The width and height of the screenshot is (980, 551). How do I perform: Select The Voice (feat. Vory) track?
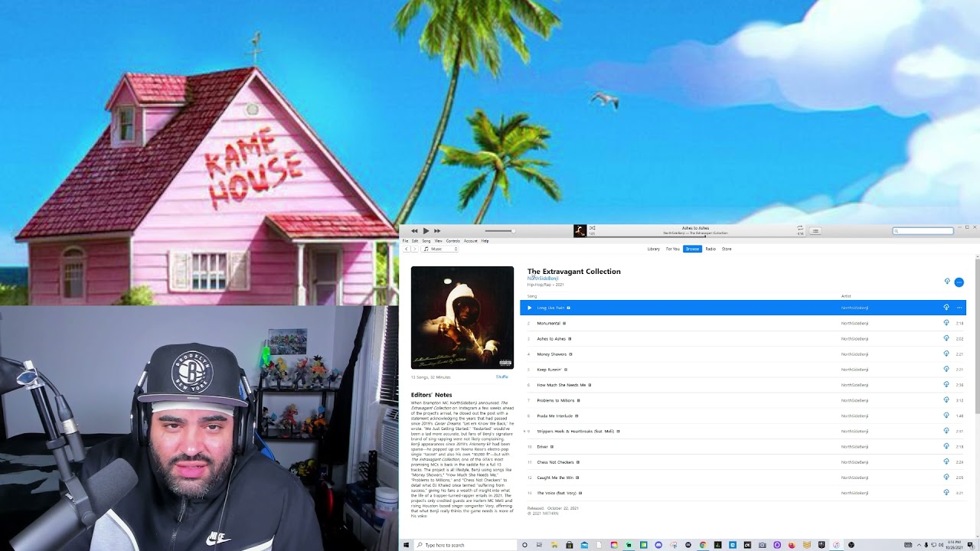tap(743, 493)
